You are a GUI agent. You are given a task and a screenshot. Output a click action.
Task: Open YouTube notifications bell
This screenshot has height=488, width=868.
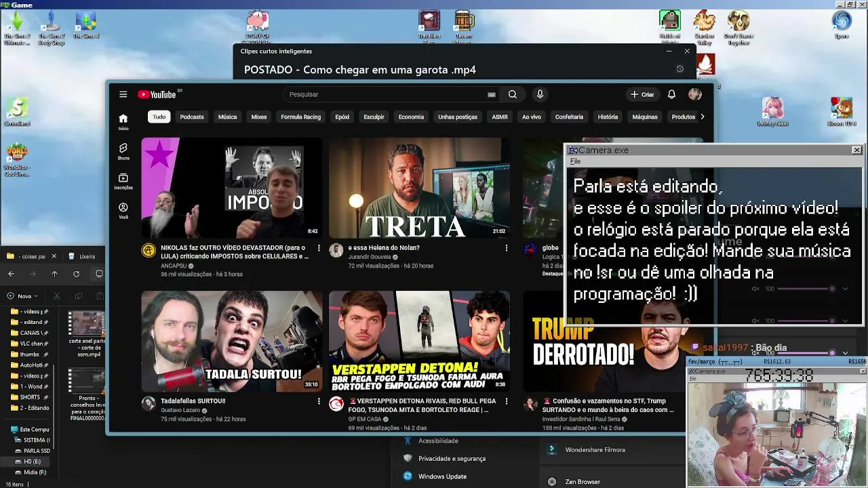click(671, 94)
